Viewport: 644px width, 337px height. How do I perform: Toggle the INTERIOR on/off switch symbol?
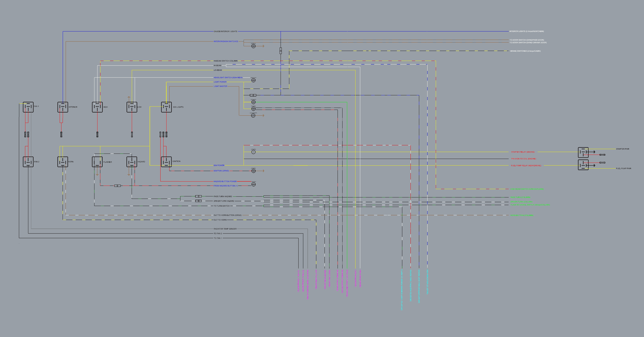coord(253,46)
